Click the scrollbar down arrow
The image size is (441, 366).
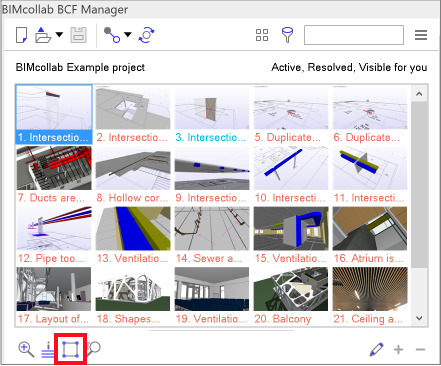click(419, 318)
